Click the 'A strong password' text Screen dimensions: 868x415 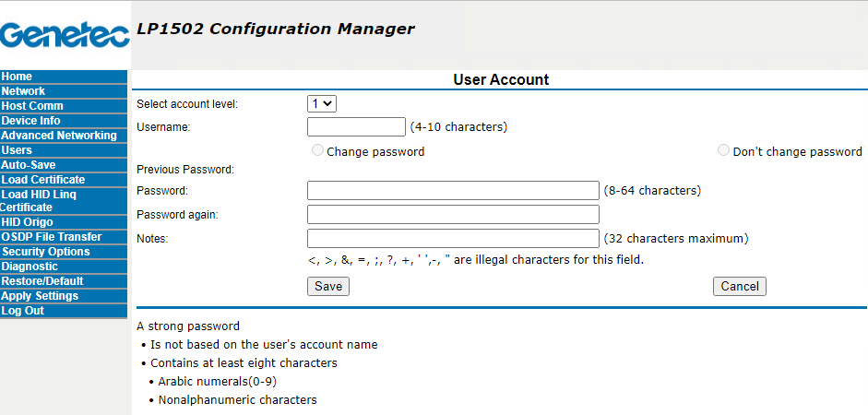[188, 326]
